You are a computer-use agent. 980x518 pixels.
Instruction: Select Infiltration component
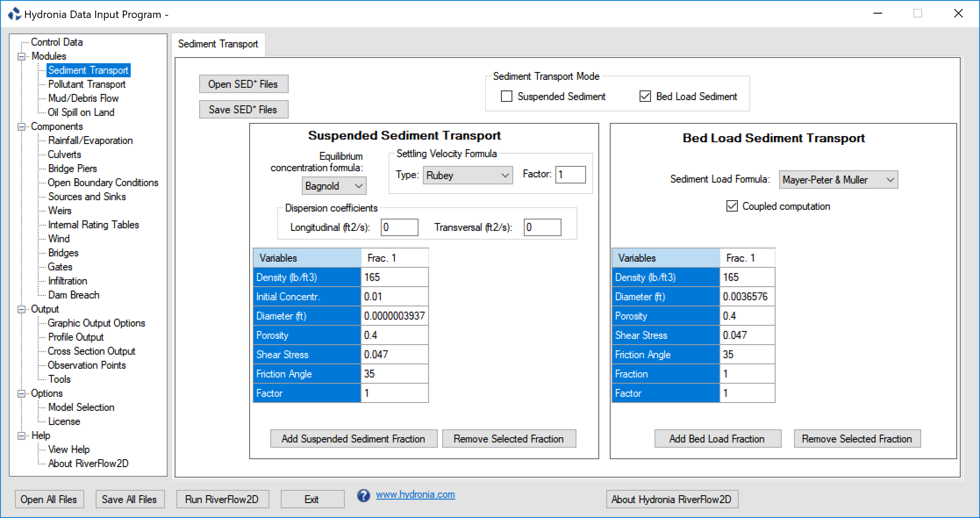click(68, 281)
